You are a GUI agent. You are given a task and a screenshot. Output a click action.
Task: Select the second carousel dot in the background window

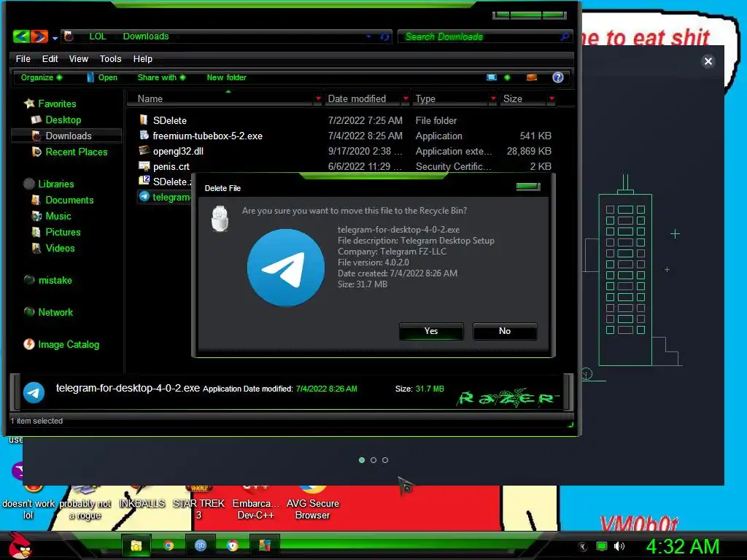[373, 460]
